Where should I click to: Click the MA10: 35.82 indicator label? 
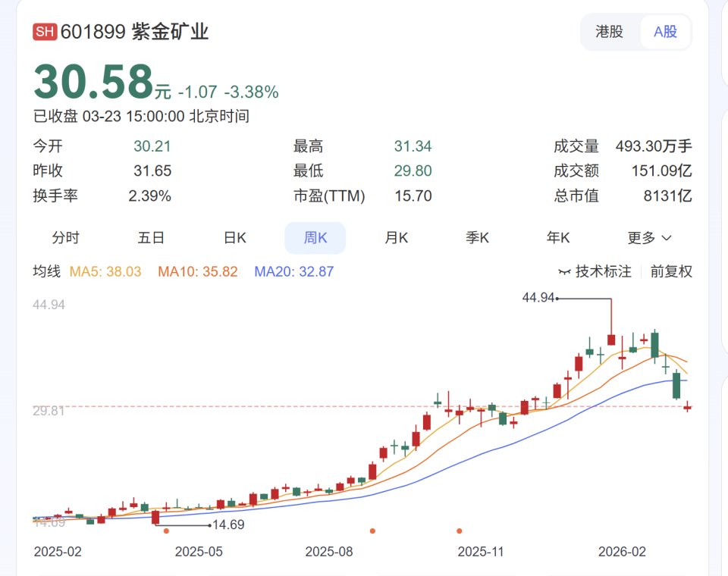(x=198, y=271)
